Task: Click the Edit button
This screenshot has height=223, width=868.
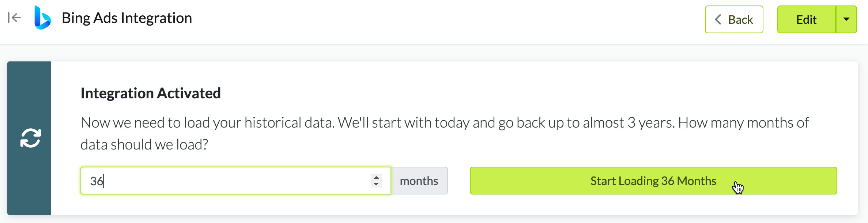Action: click(806, 19)
